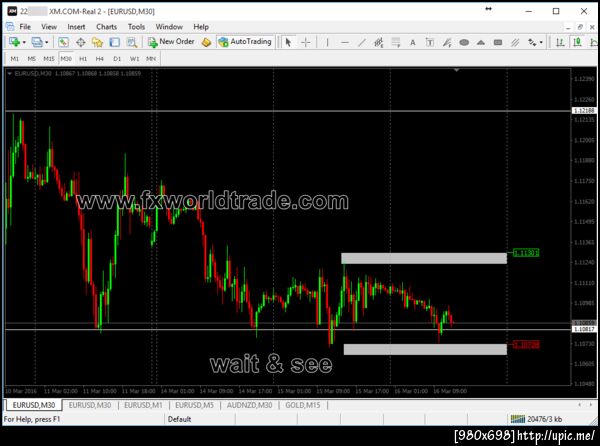
Task: Select the crosshair tool
Action: (x=305, y=42)
